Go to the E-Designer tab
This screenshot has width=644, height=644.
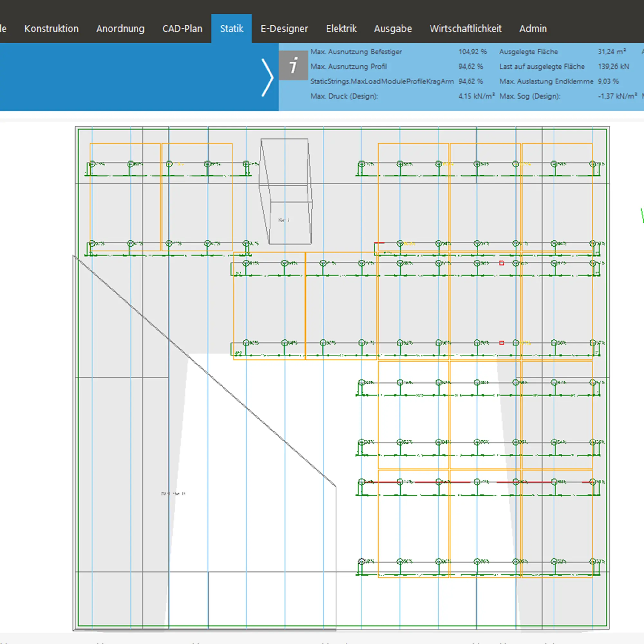coord(284,29)
